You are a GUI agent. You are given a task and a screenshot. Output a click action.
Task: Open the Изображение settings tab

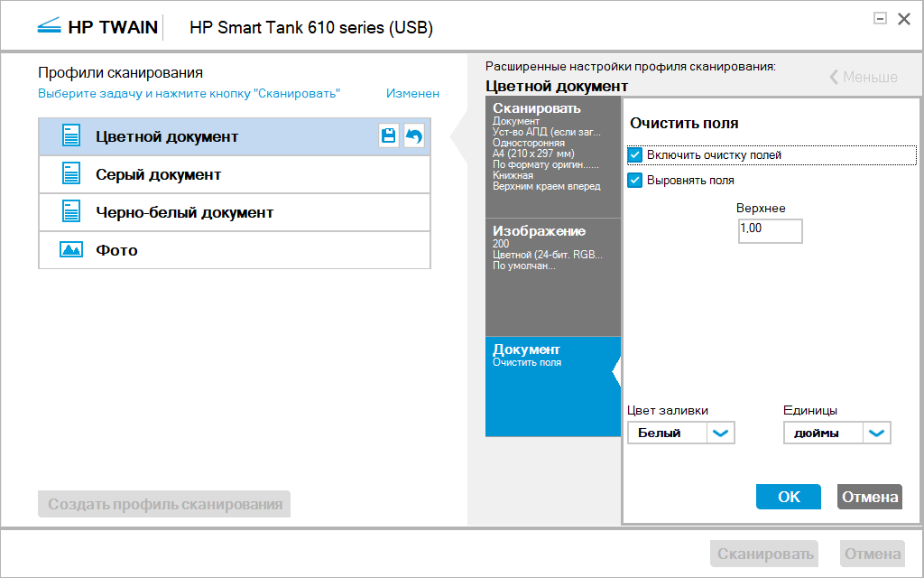553,277
